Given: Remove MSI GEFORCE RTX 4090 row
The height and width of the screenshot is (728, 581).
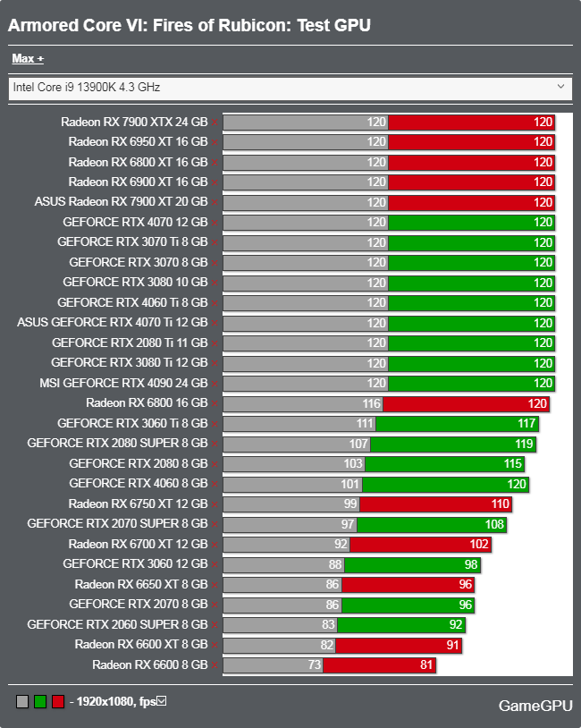Looking at the screenshot, I should (x=215, y=384).
